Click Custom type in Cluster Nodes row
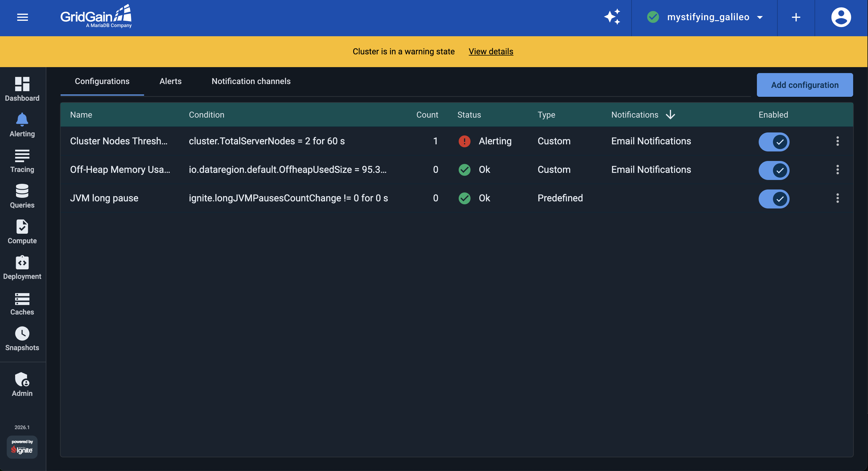Image resolution: width=868 pixels, height=471 pixels. pyautogui.click(x=554, y=141)
